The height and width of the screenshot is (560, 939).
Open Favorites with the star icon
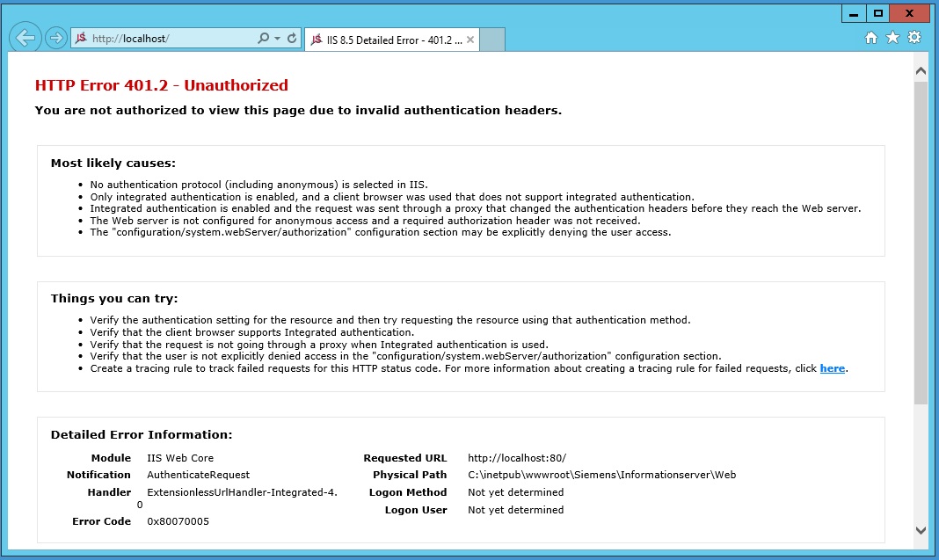[892, 38]
